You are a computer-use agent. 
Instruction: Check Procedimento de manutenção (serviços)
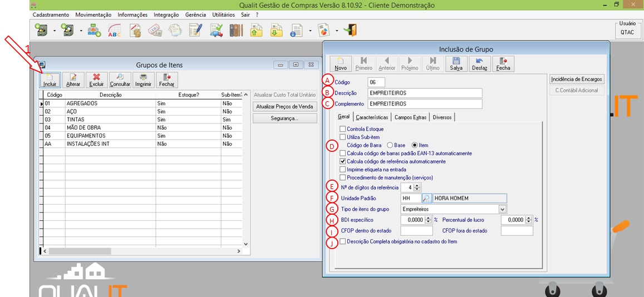point(342,177)
